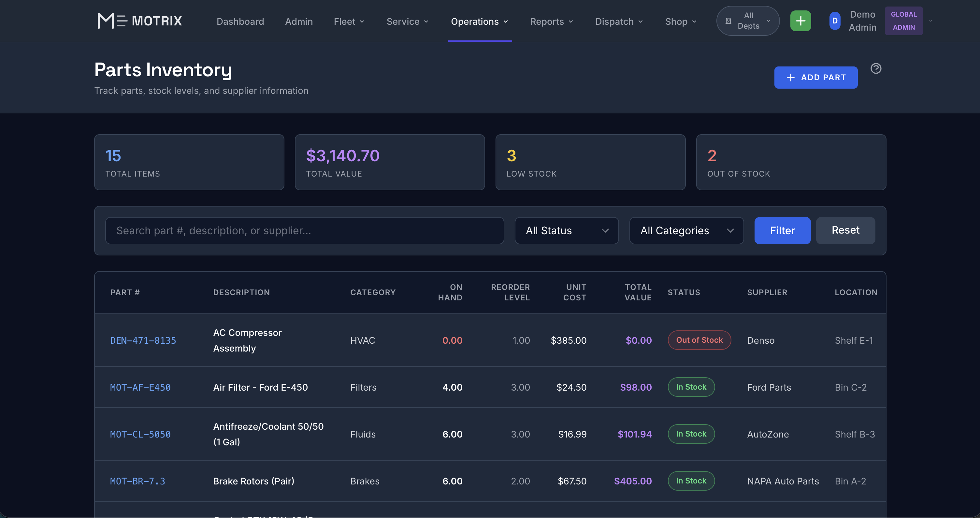This screenshot has width=980, height=518.
Task: Open part DEN-471-8135 details
Action: pyautogui.click(x=143, y=340)
